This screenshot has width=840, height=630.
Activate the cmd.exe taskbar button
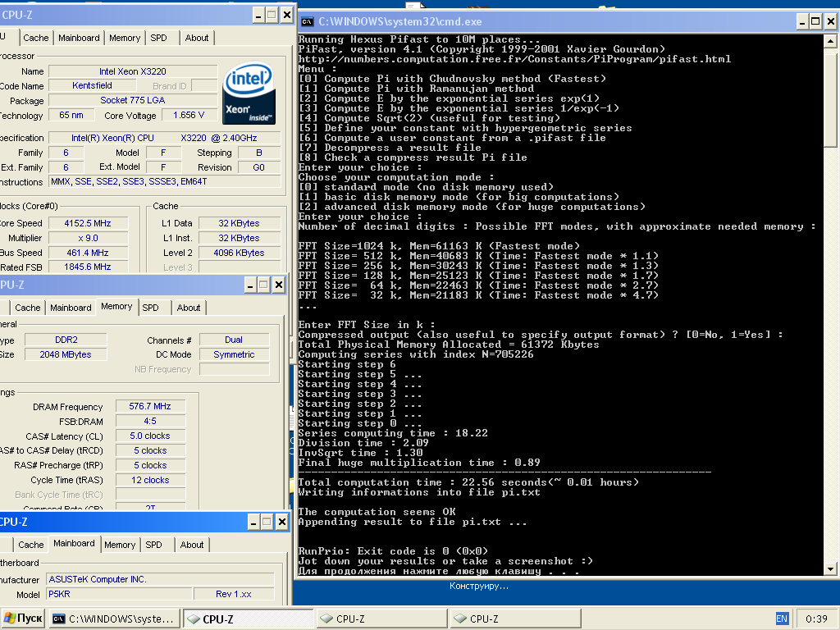tap(113, 619)
